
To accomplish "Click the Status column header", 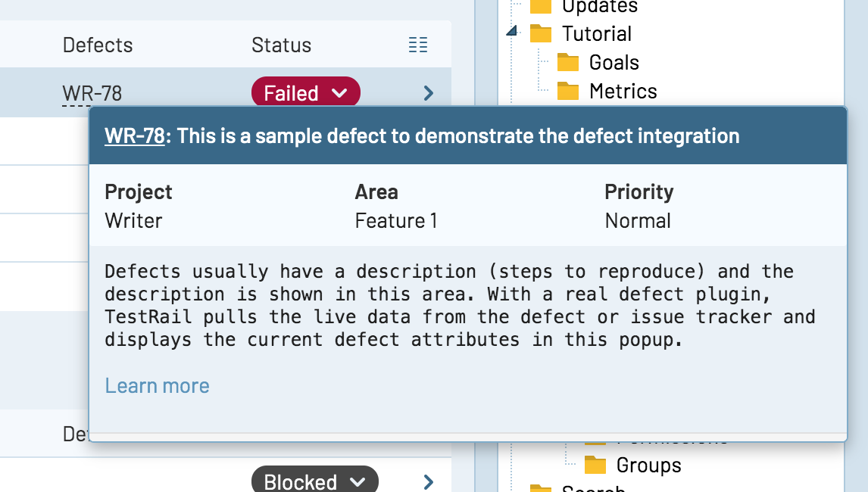I will coord(281,45).
